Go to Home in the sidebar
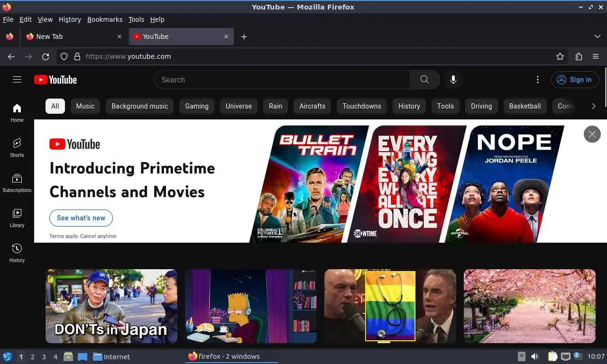Screen dimensions: 607x364 pos(17,113)
